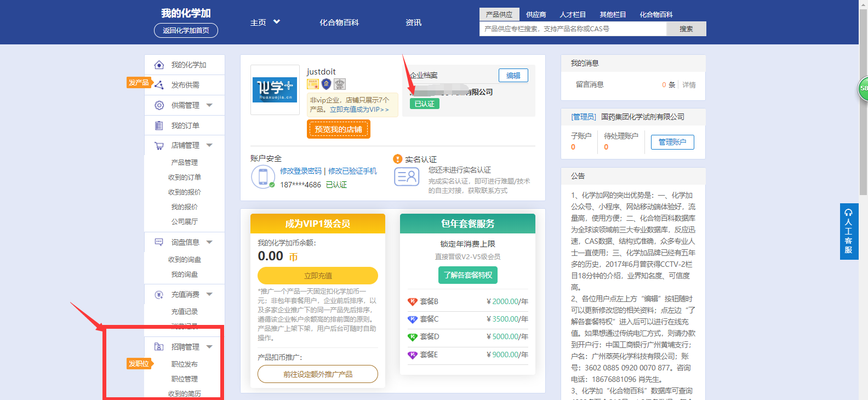The width and height of the screenshot is (868, 400).
Task: Click the 修改登录密码 link
Action: pyautogui.click(x=301, y=171)
